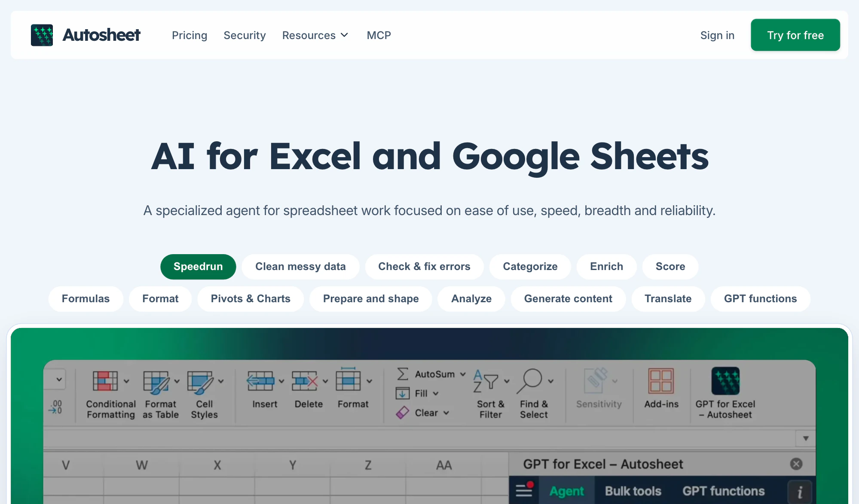This screenshot has width=859, height=504.
Task: Close the GPT for Excel sidebar panel
Action: tap(796, 464)
